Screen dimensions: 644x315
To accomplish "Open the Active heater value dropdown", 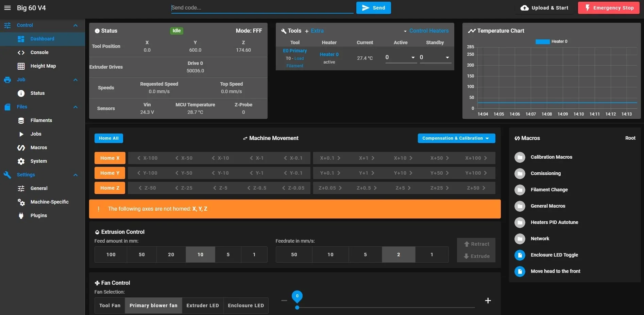I will [412, 57].
